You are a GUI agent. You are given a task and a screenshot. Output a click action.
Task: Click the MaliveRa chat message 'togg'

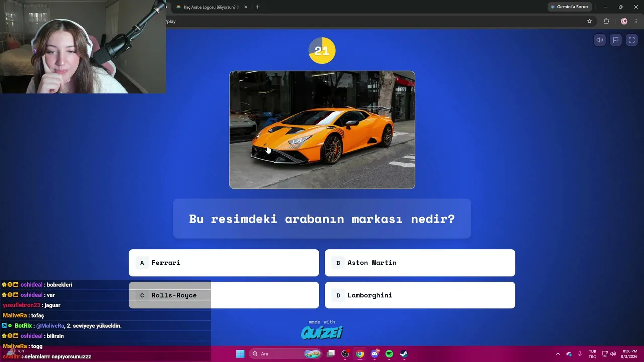tap(23, 346)
